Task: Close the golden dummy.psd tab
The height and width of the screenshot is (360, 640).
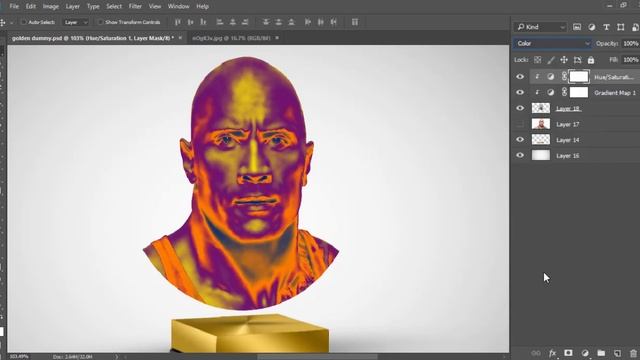Action: coord(180,38)
